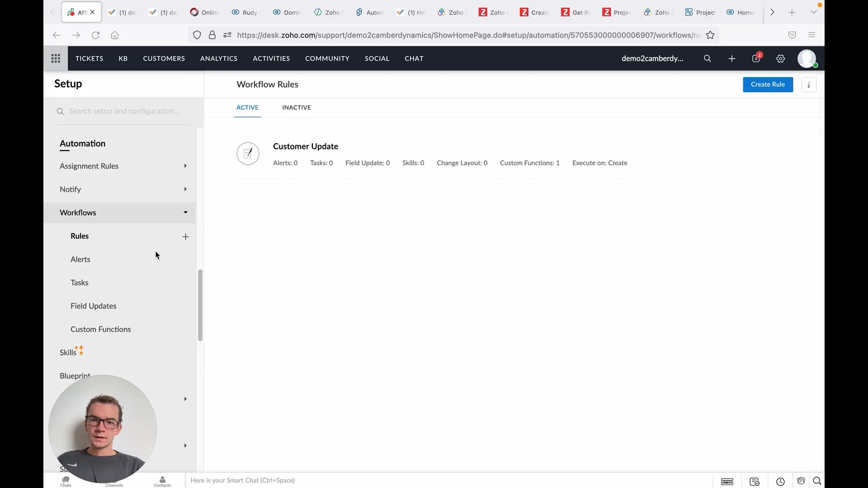Open the Setup gear icon
Viewport: 868px width, 488px height.
click(x=781, y=58)
